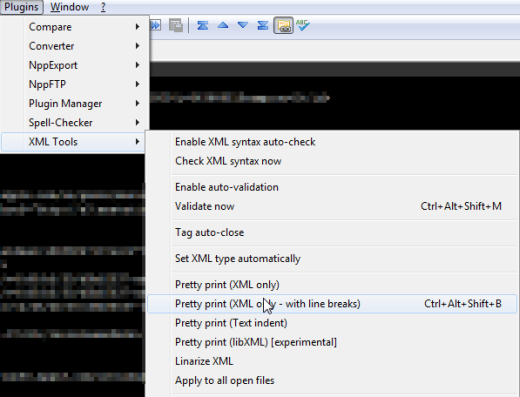Toggle Set XML type automatically
The width and height of the screenshot is (520, 397).
(x=332, y=258)
